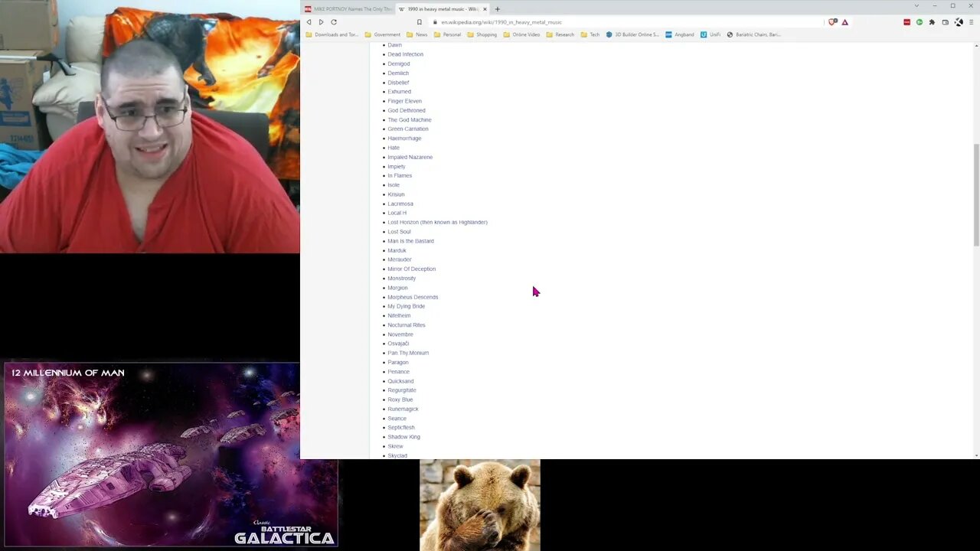Open the Brave Rewards triangle icon
This screenshot has height=551, width=980.
coord(845,22)
